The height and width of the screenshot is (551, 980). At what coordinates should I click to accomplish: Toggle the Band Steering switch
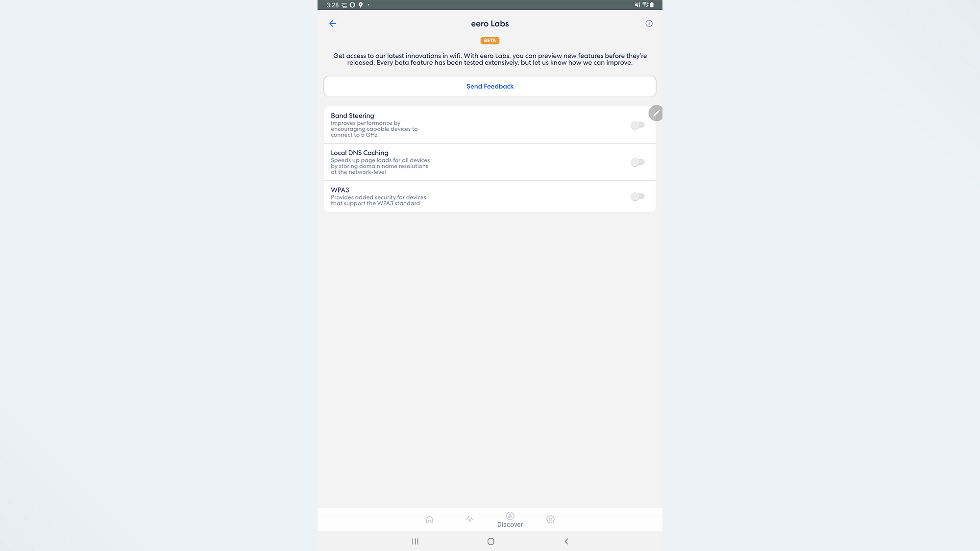pyautogui.click(x=637, y=124)
